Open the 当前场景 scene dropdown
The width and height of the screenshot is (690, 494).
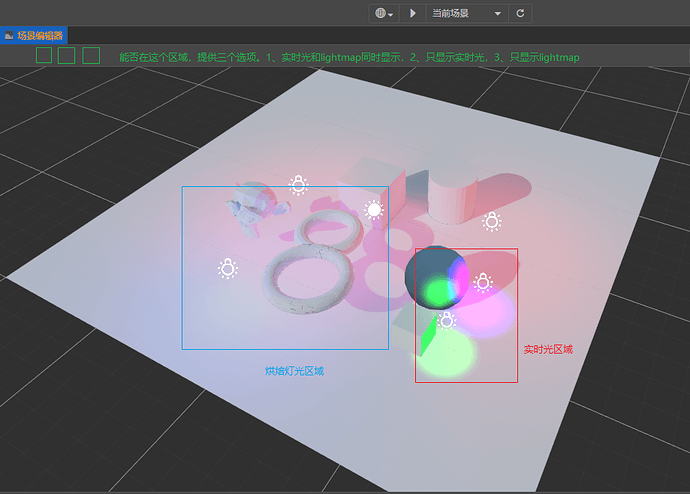coord(466,13)
